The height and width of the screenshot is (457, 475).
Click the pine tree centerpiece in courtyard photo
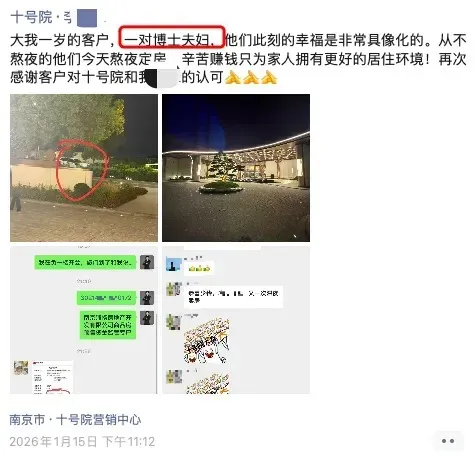[220, 171]
